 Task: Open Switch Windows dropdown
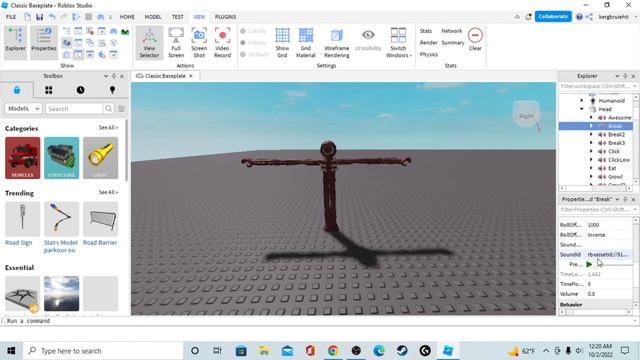398,42
